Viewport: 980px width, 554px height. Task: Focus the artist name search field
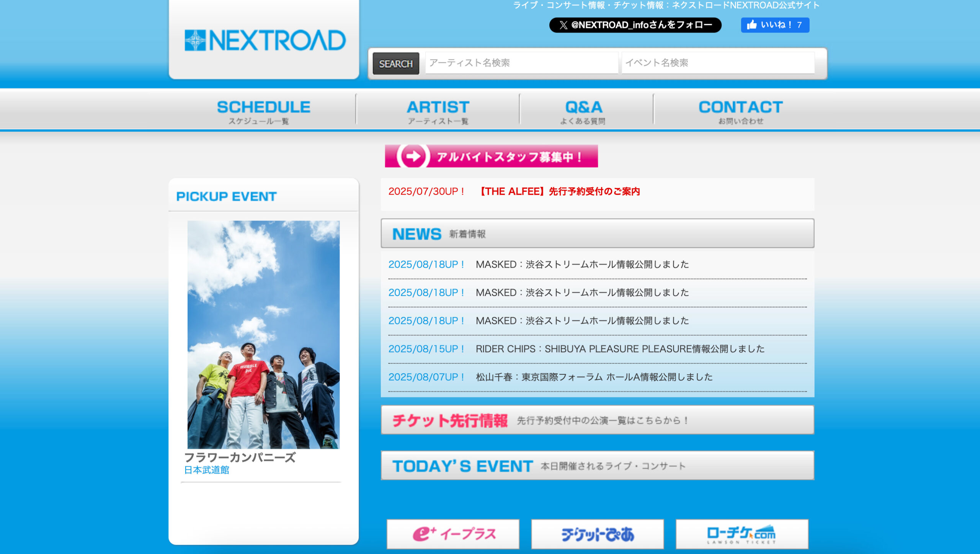pos(521,63)
